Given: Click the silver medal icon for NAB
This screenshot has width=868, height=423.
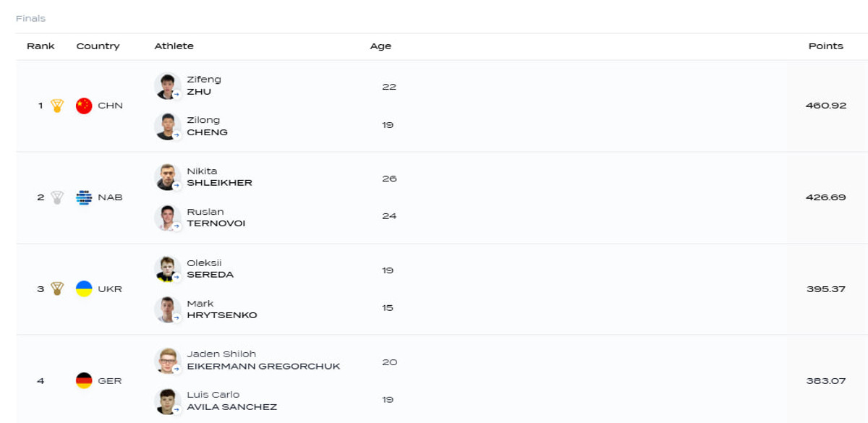Looking at the screenshot, I should coord(58,197).
